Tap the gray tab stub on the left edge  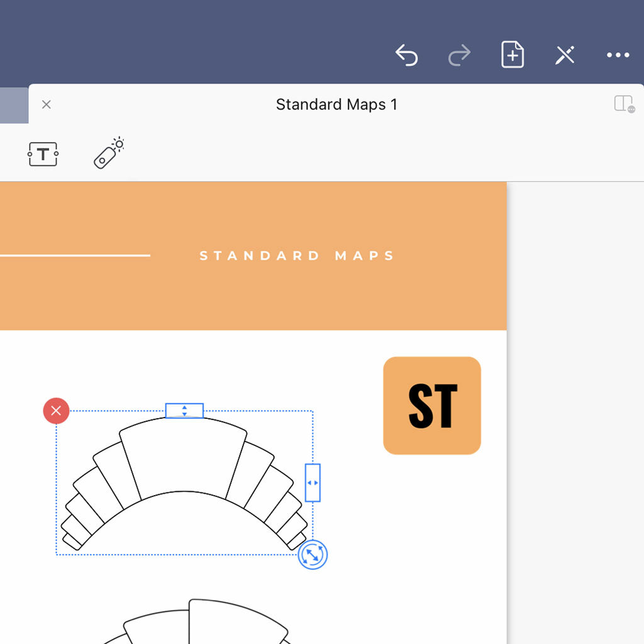(13, 104)
